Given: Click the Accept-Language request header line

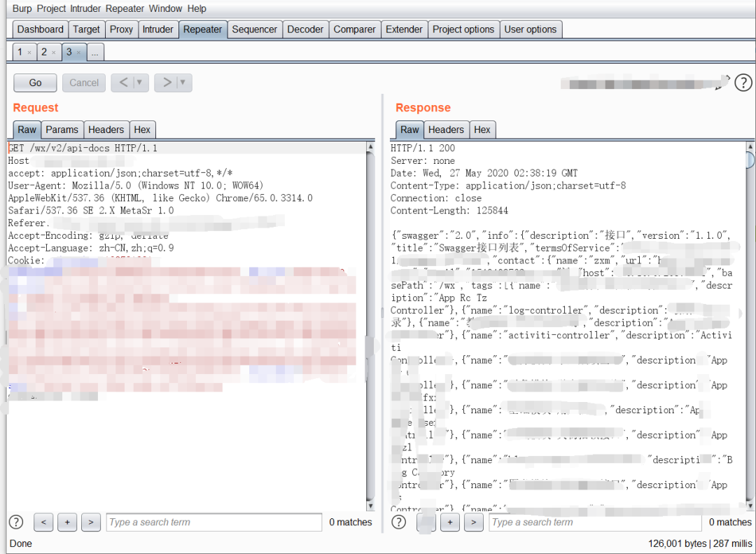Looking at the screenshot, I should [91, 248].
